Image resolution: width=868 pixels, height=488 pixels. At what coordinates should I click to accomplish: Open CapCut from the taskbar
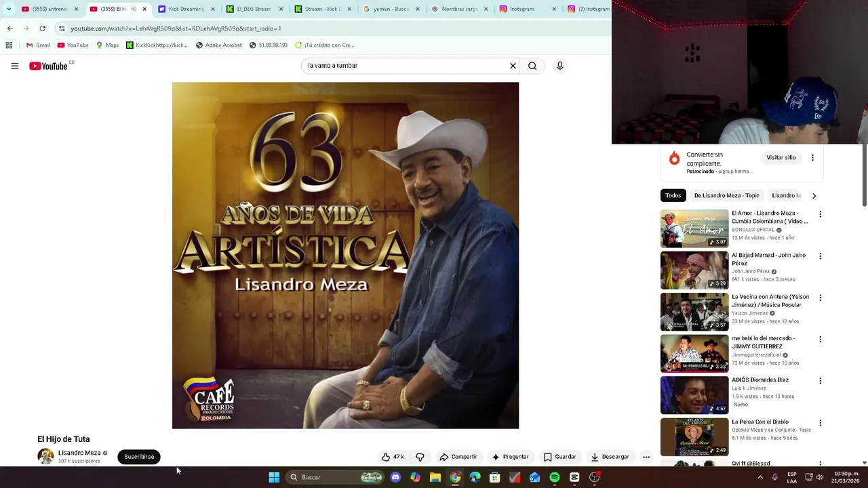click(574, 477)
